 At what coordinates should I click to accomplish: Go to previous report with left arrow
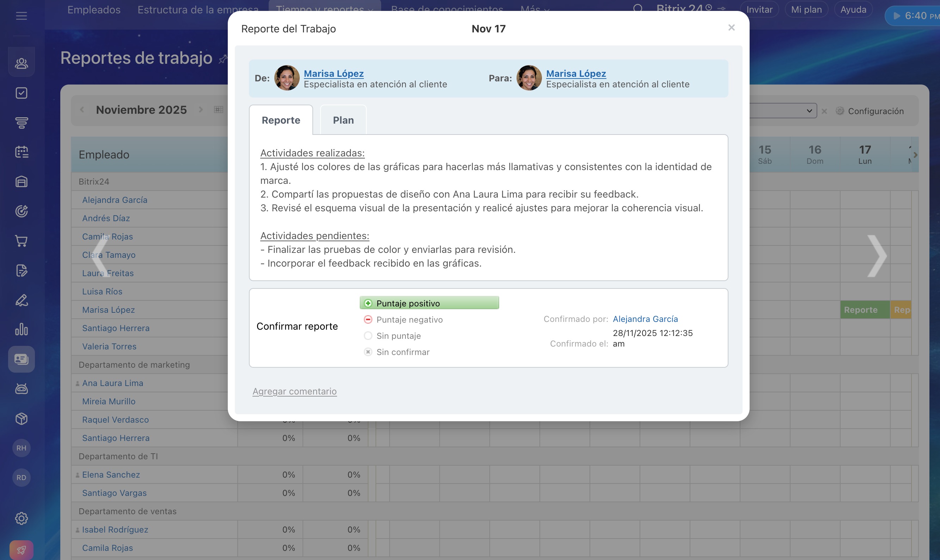[100, 256]
